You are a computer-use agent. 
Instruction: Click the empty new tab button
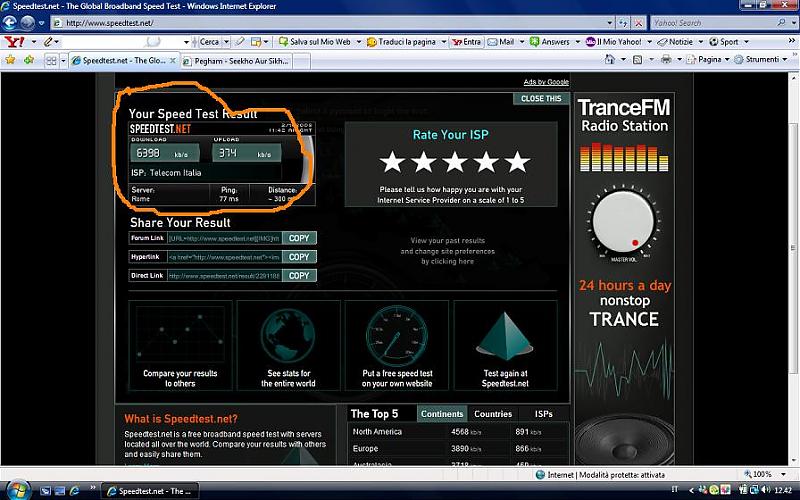click(x=301, y=61)
